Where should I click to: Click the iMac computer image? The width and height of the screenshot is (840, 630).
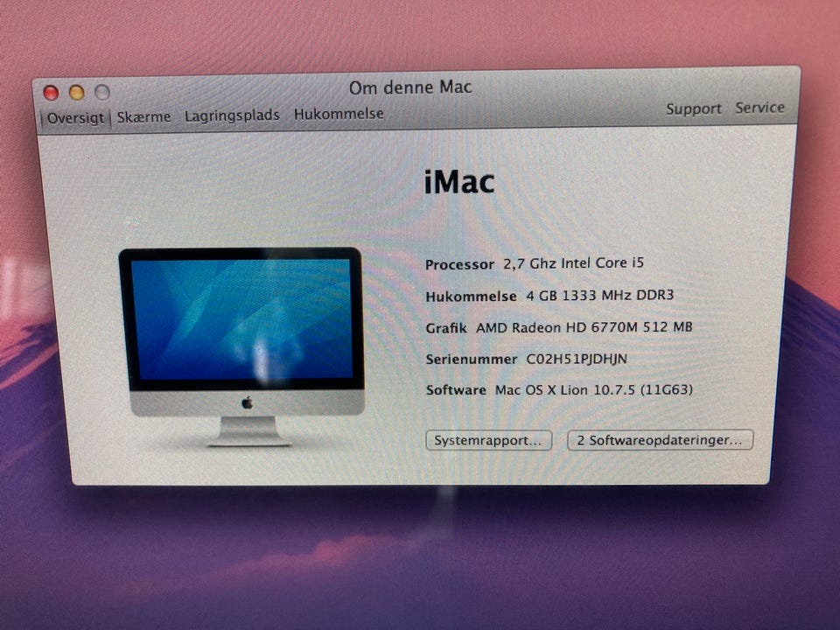point(242,346)
